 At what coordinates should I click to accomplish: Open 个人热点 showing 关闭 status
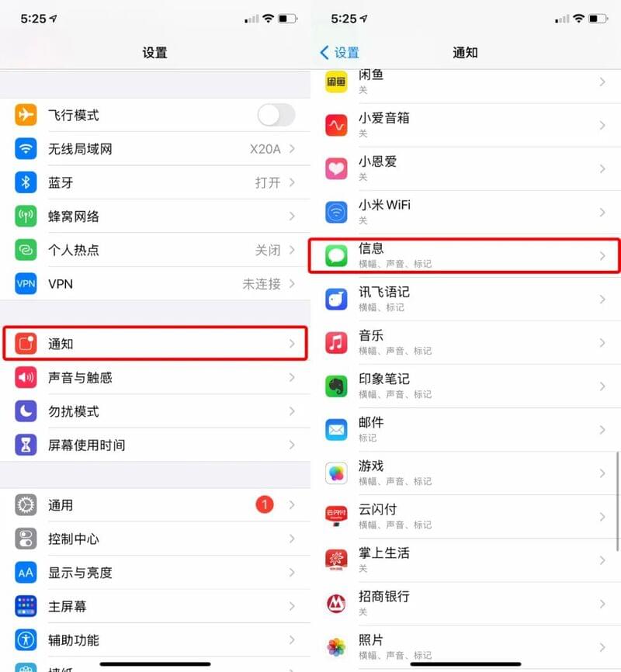[155, 250]
